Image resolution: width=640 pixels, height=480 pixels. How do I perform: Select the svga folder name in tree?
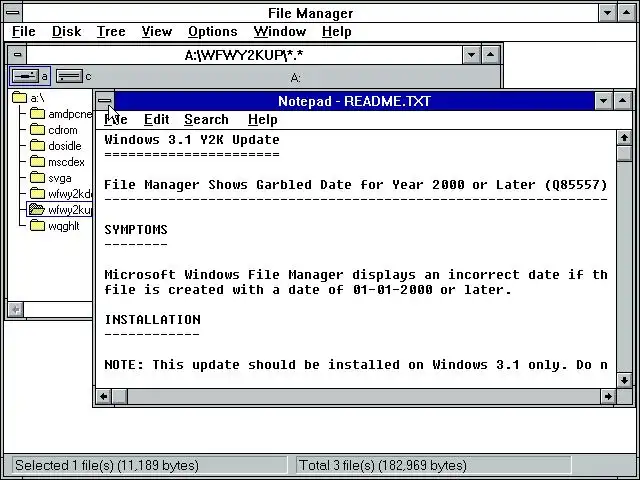[x=60, y=178]
